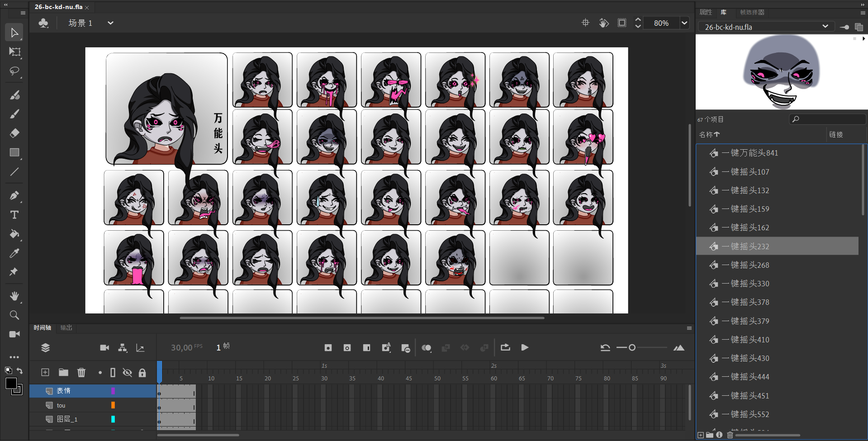Toggle hide all layers eye icon
The height and width of the screenshot is (441, 868).
click(x=128, y=372)
